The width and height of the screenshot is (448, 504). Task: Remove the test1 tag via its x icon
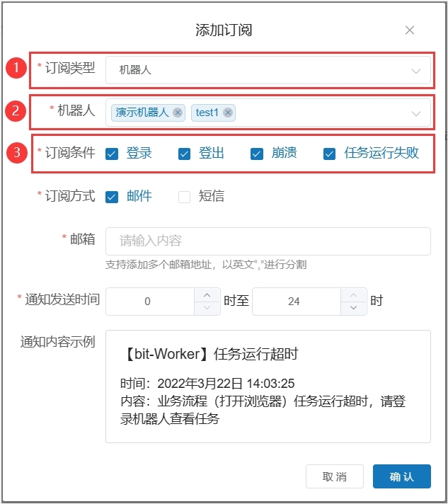coord(228,113)
